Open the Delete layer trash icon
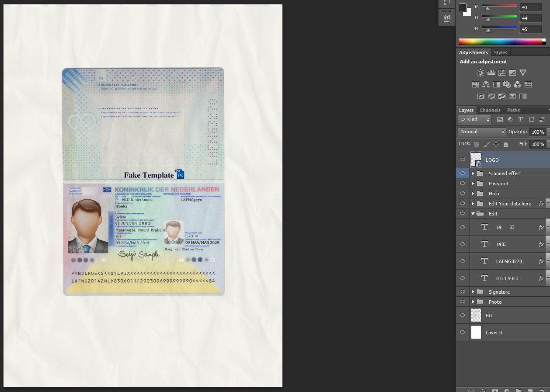This screenshot has width=550, height=392. 542,389
